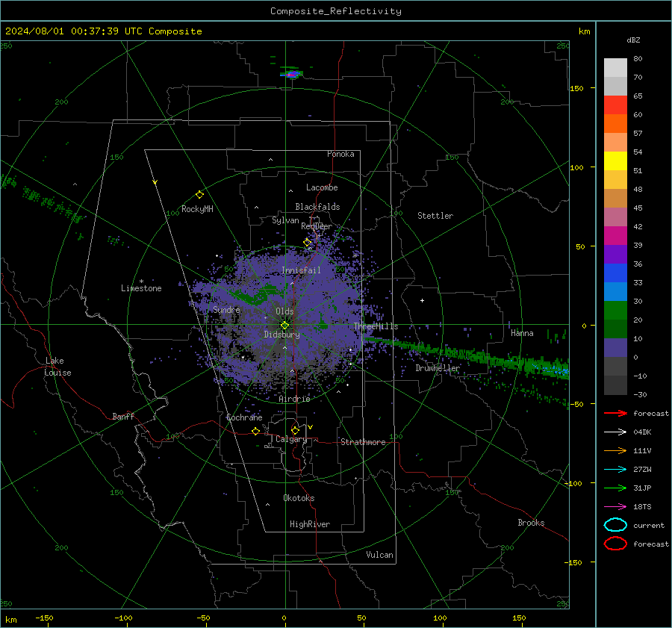
Task: Click the Limestone label
Action: [141, 288]
